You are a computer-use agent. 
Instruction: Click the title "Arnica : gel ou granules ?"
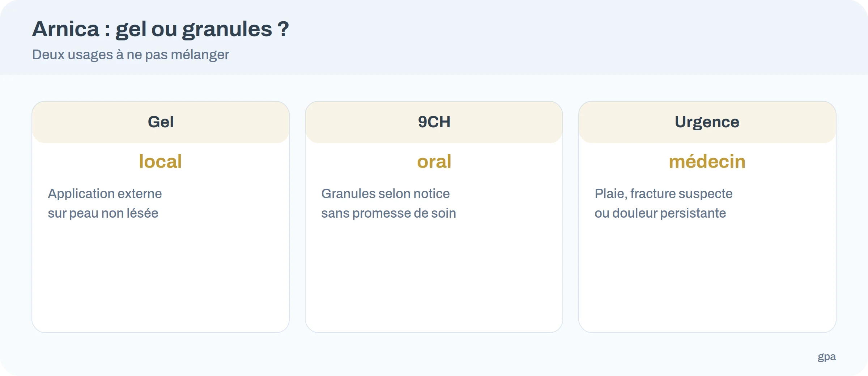tap(161, 29)
